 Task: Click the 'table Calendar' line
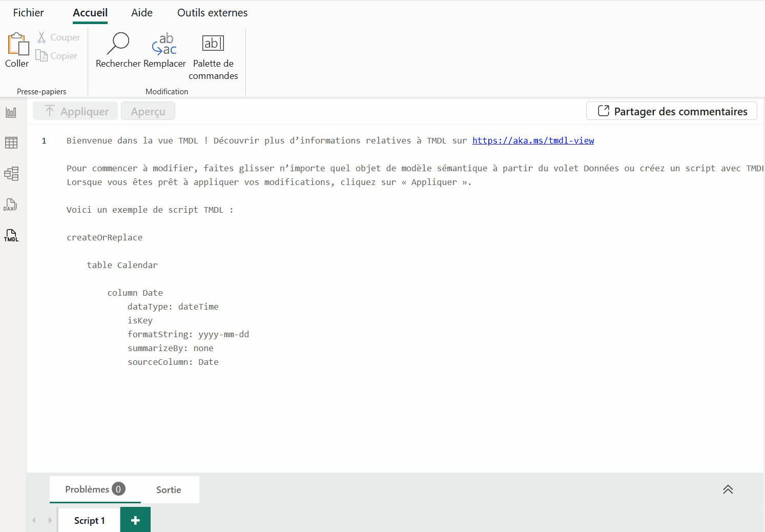[x=122, y=265]
